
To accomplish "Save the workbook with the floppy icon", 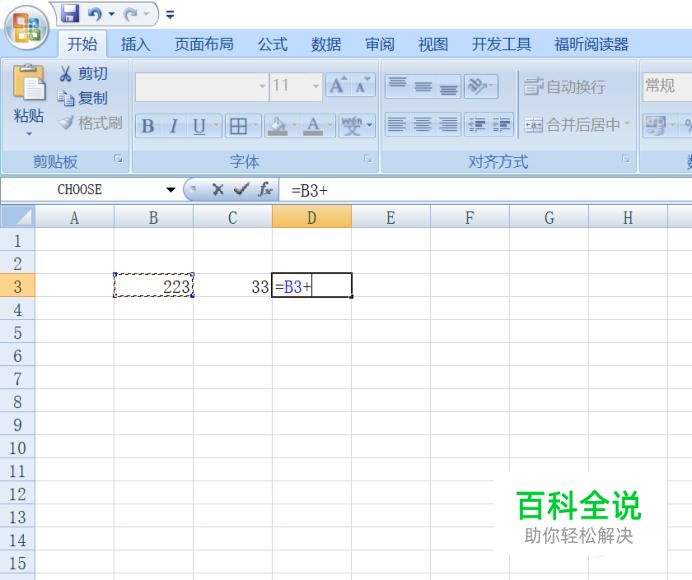I will pyautogui.click(x=70, y=14).
